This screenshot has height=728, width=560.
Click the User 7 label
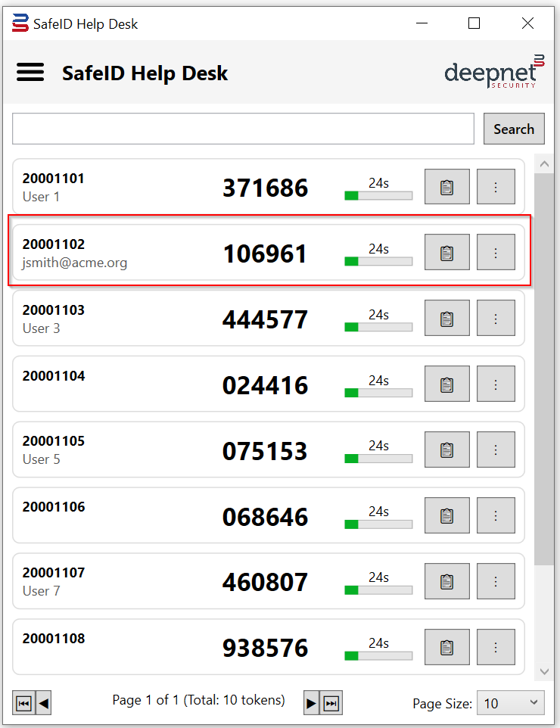click(42, 591)
